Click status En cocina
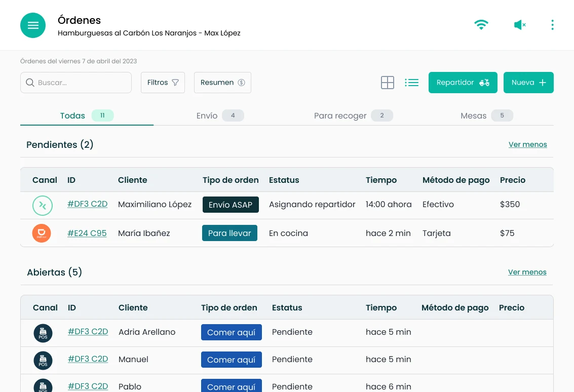Image resolution: width=574 pixels, height=392 pixels. 288,233
